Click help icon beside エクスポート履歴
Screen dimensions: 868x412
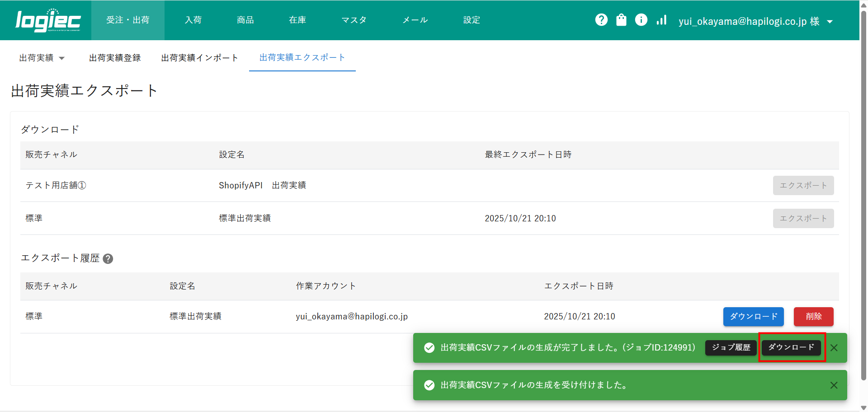(108, 259)
